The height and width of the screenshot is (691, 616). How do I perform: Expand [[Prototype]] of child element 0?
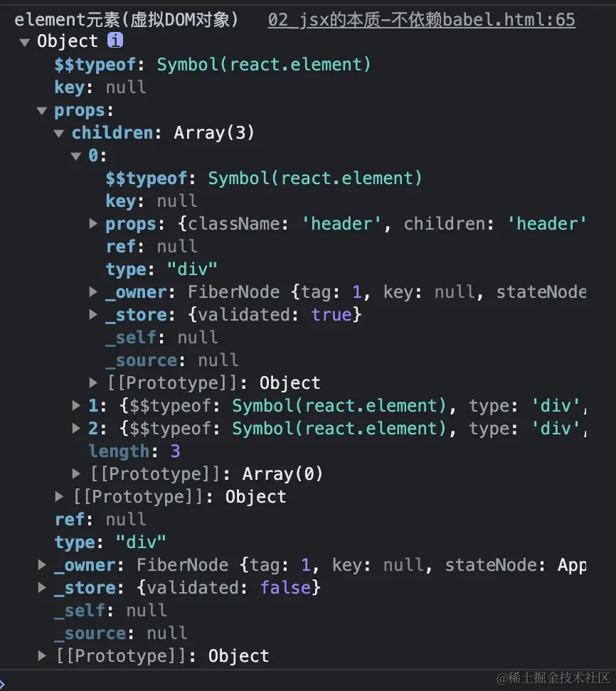pyautogui.click(x=93, y=383)
